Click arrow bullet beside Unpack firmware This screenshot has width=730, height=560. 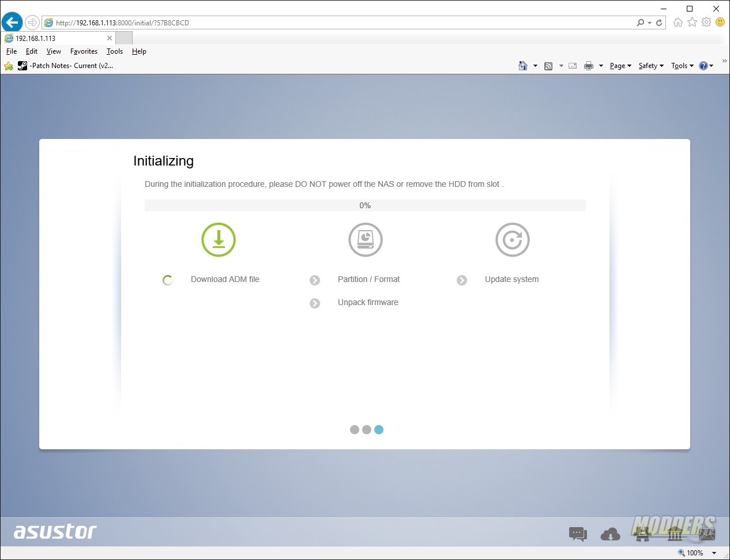(x=315, y=303)
